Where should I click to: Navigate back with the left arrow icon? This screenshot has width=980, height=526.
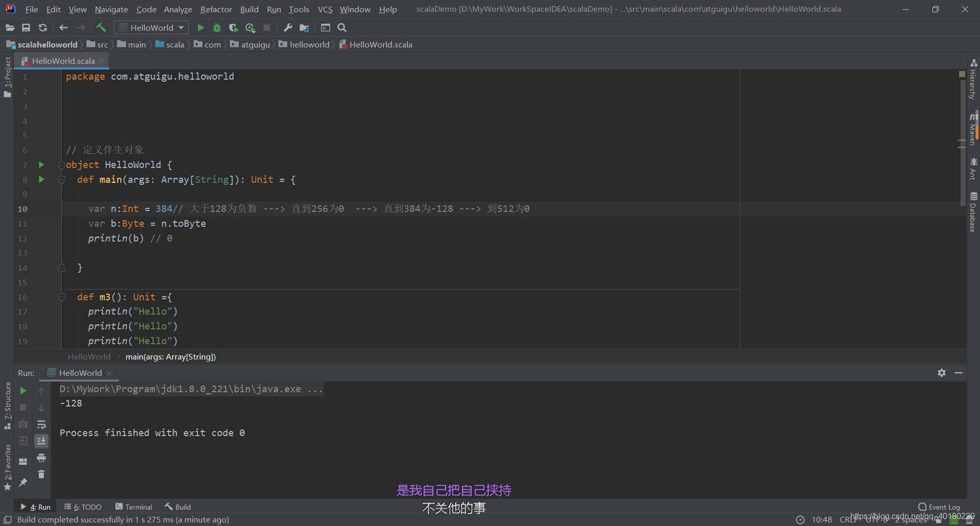coord(63,28)
